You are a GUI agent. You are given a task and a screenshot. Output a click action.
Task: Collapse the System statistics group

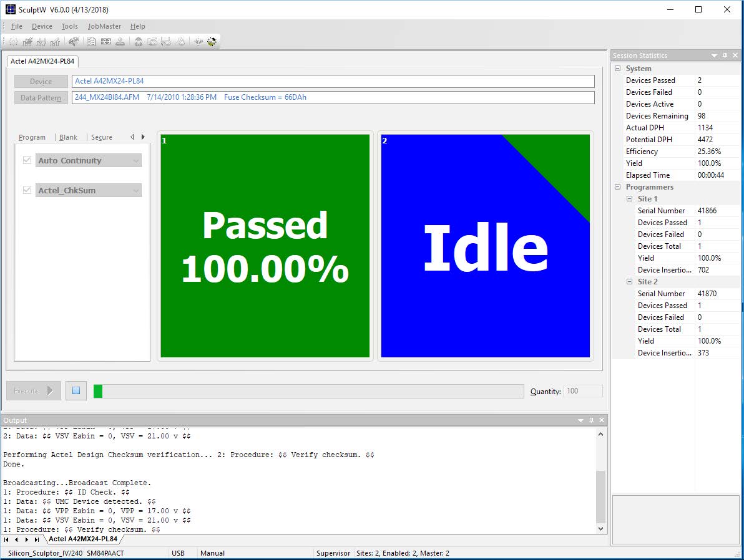618,68
